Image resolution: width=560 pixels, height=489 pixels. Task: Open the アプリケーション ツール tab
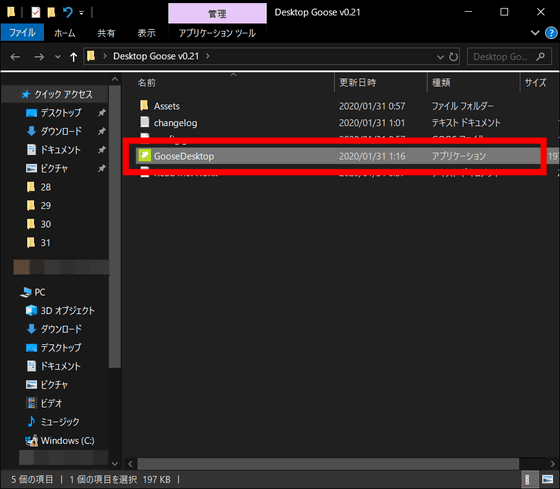[217, 33]
